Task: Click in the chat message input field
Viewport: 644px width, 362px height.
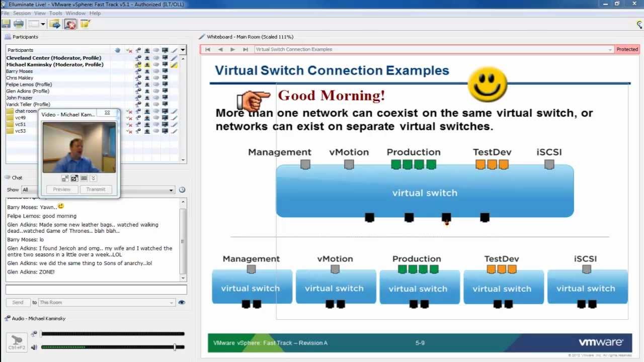Action: 96,290
